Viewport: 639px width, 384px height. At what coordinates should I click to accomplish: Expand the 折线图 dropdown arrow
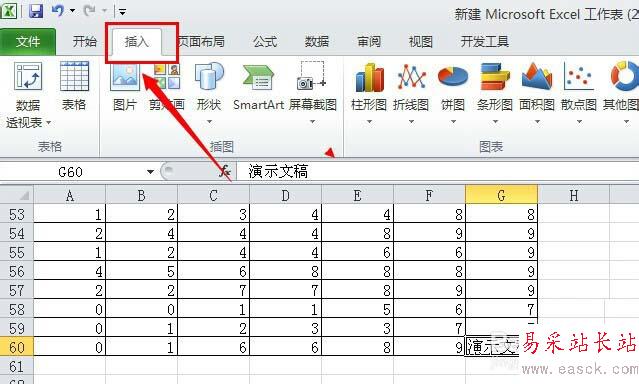[411, 121]
